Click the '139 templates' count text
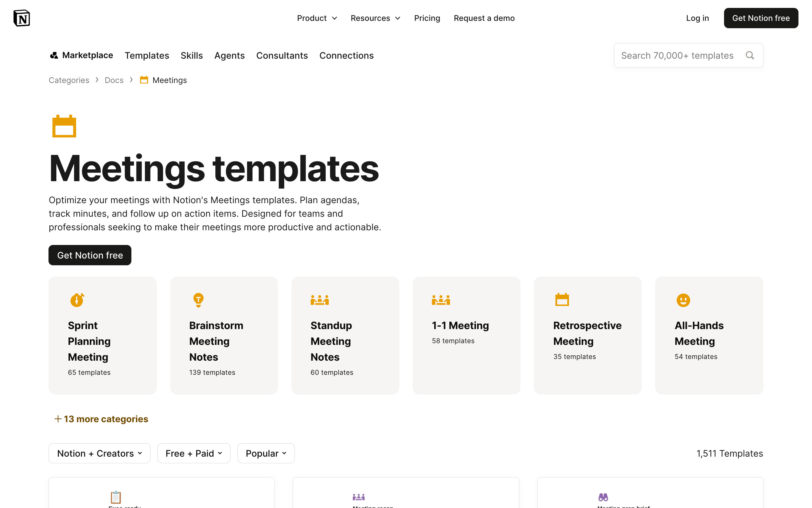The image size is (812, 508). [212, 372]
